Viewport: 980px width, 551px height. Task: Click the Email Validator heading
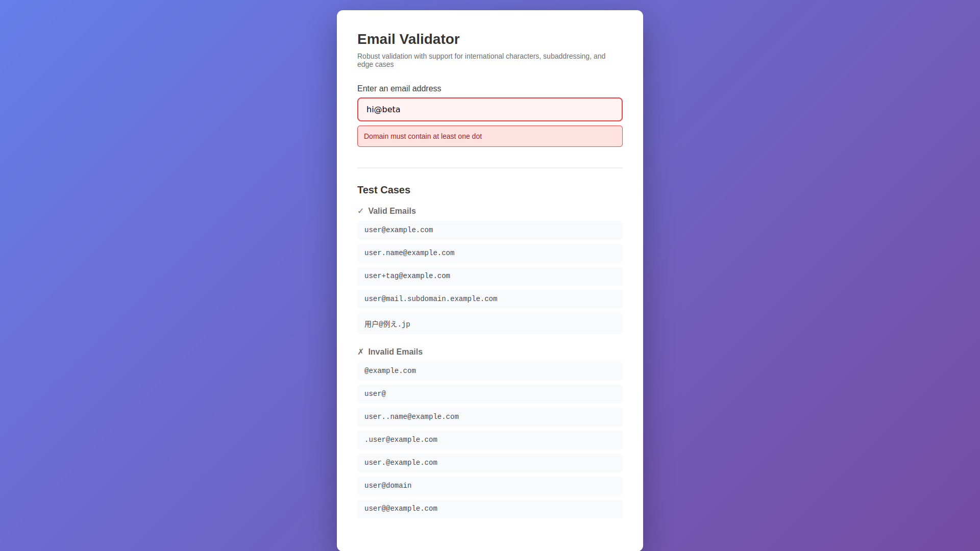coord(408,39)
